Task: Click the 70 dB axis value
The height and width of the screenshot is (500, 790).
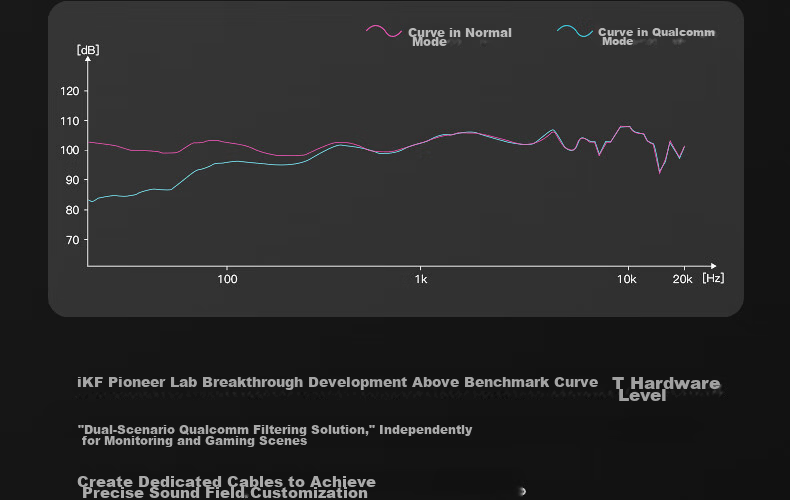Action: (73, 240)
